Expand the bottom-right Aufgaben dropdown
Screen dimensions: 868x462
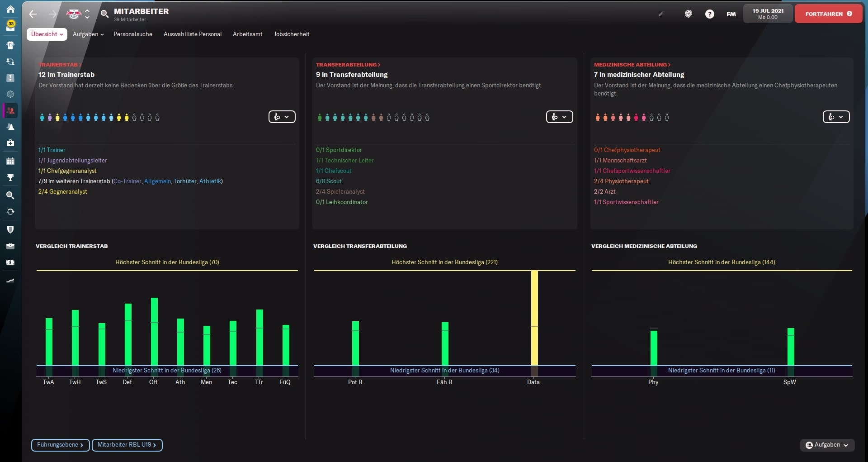[827, 445]
